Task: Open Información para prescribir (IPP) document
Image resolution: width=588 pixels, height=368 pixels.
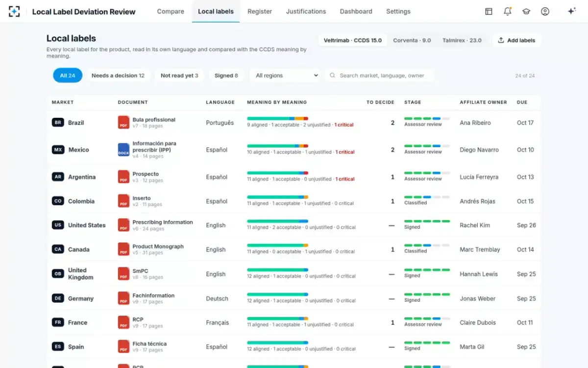Action: pyautogui.click(x=154, y=147)
